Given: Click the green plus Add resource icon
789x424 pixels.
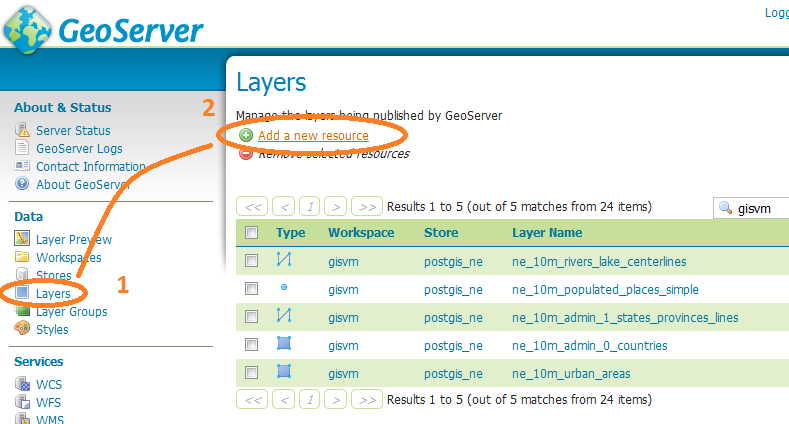Looking at the screenshot, I should (x=246, y=135).
